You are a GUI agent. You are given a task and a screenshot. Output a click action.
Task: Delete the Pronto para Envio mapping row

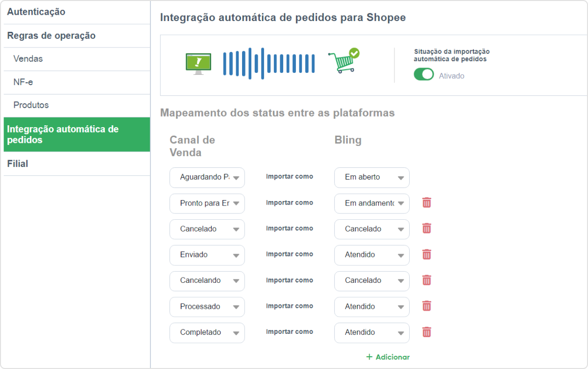427,203
